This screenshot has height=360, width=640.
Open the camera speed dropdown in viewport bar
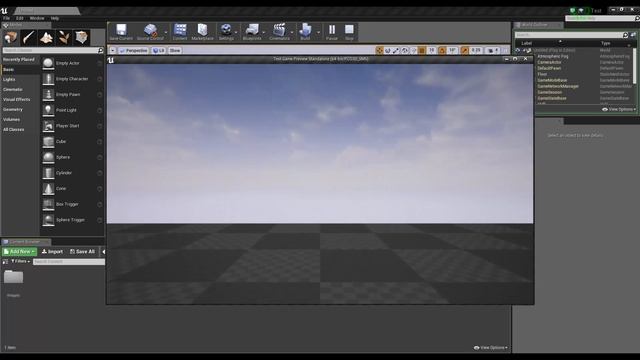[493, 51]
